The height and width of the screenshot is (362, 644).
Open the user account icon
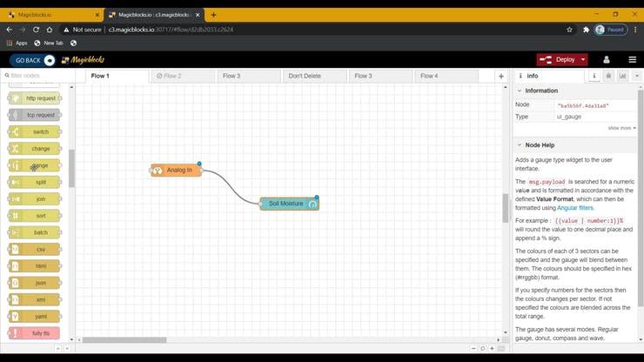tap(607, 59)
